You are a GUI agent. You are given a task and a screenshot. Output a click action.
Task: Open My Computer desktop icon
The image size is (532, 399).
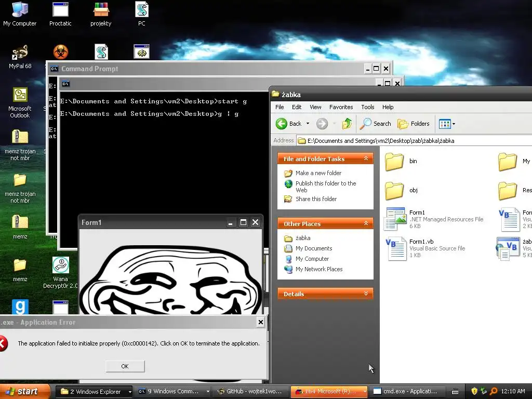(20, 14)
